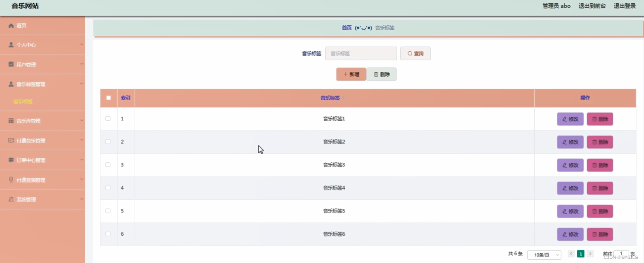
Task: Go to the next page with the right arrow
Action: [x=590, y=254]
